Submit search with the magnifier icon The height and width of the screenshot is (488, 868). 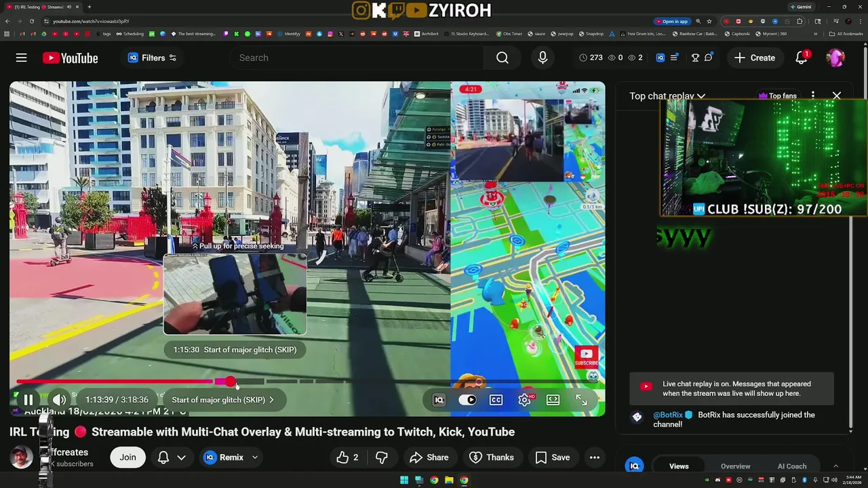point(502,58)
